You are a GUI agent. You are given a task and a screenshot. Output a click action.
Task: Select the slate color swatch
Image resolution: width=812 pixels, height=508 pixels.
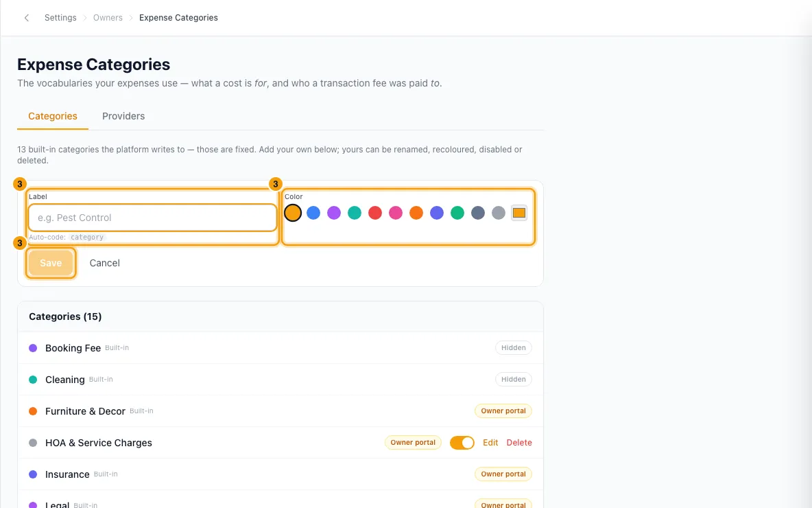coord(478,213)
